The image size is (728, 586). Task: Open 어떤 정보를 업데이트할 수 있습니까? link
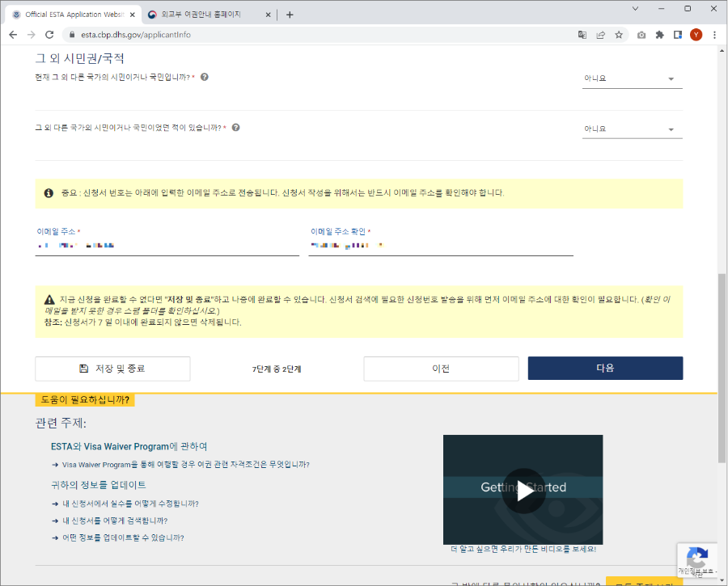(124, 538)
